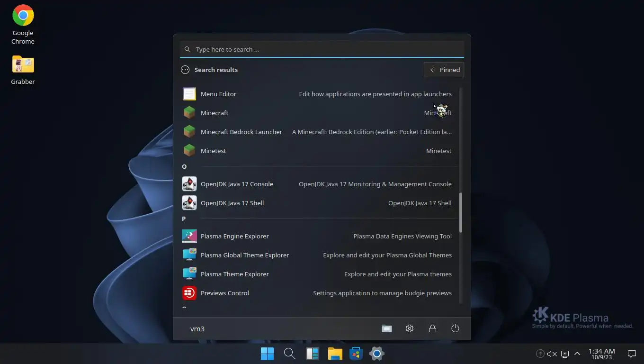Click the magnifier icon in search field
Screen dimensions: 644x364
pos(188,49)
